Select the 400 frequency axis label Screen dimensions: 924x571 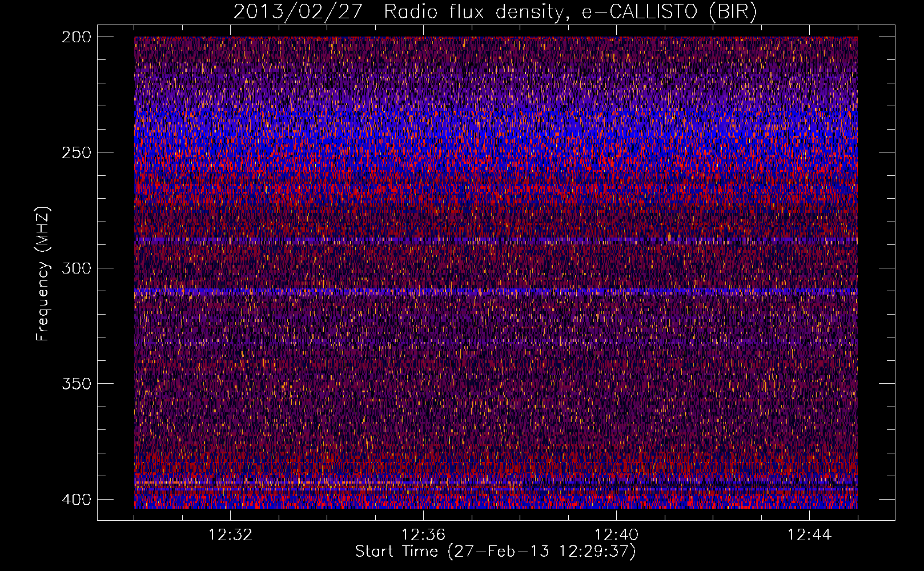pos(76,500)
